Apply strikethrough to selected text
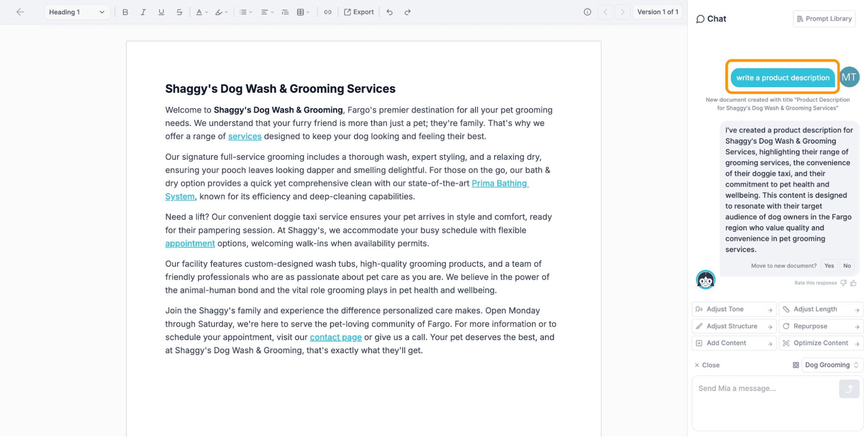This screenshot has width=868, height=437. (179, 12)
